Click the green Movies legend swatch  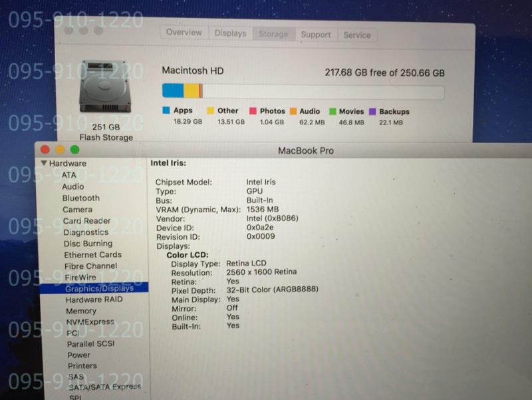point(332,111)
